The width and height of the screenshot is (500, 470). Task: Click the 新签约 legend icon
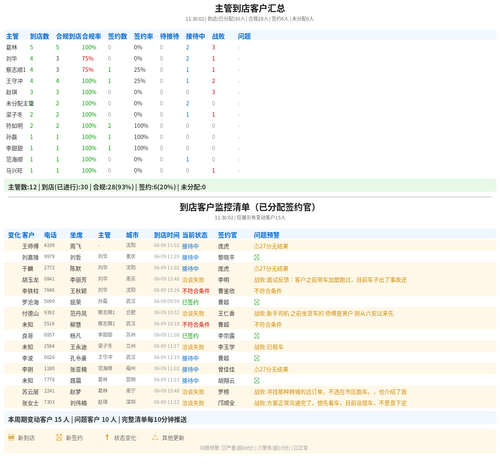pyautogui.click(x=59, y=437)
